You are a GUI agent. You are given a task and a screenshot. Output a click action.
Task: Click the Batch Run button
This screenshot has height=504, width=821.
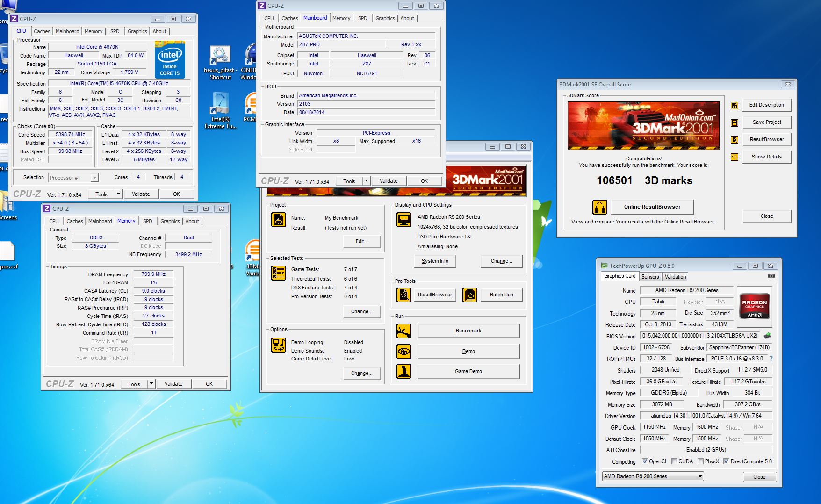[x=502, y=295]
